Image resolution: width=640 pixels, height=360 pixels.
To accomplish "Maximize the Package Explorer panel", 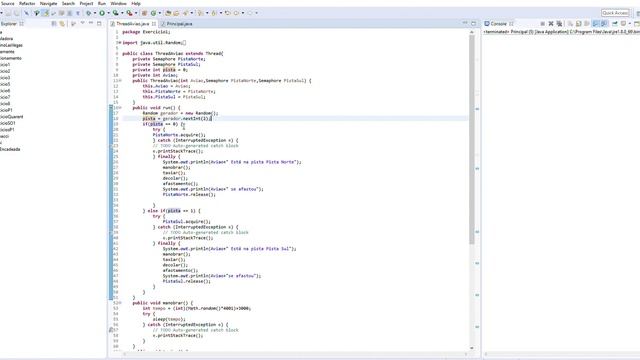I will click(x=99, y=24).
